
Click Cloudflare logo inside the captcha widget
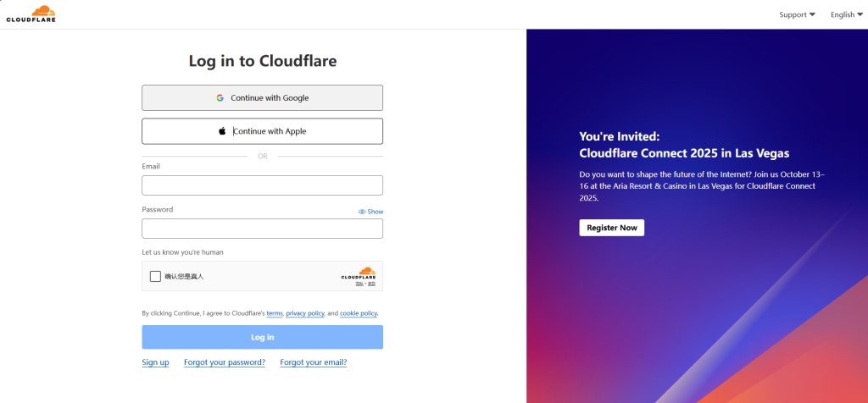click(x=359, y=273)
